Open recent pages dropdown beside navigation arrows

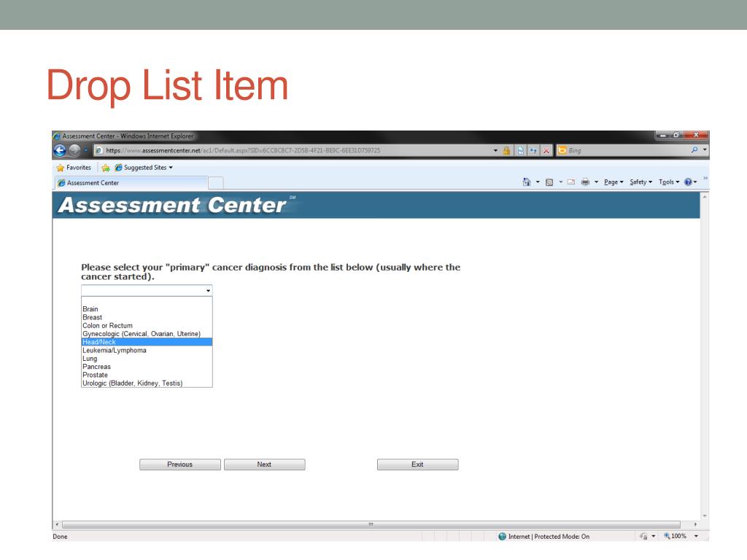[x=86, y=150]
